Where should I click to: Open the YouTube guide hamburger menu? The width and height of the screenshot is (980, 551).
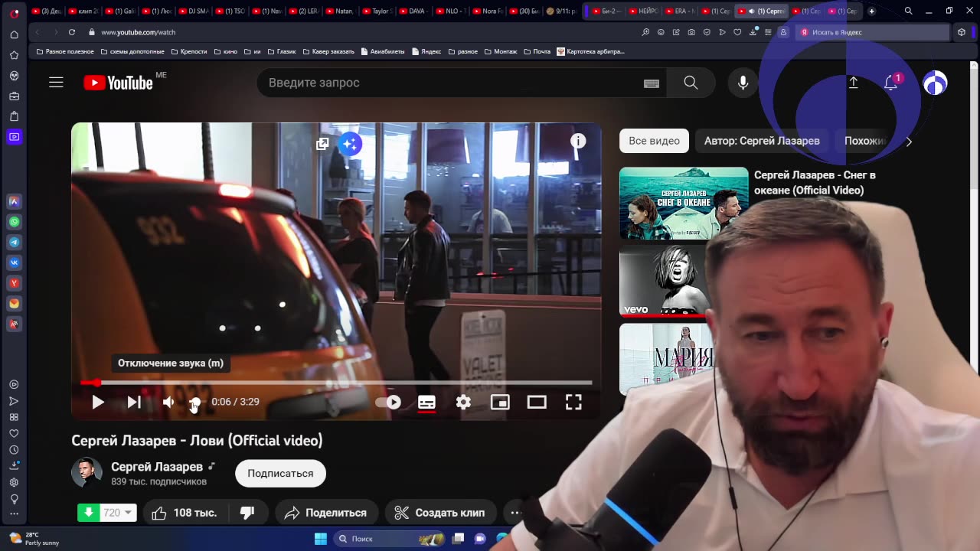(56, 83)
